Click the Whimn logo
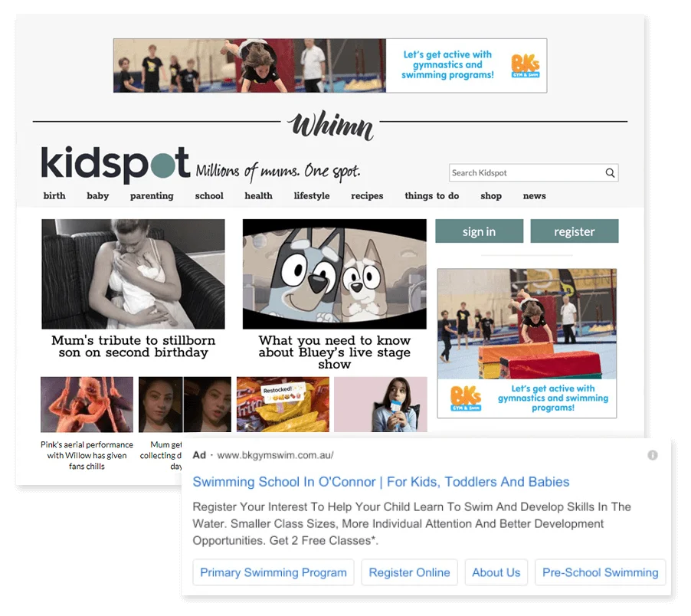The image size is (691, 616). coord(330,125)
